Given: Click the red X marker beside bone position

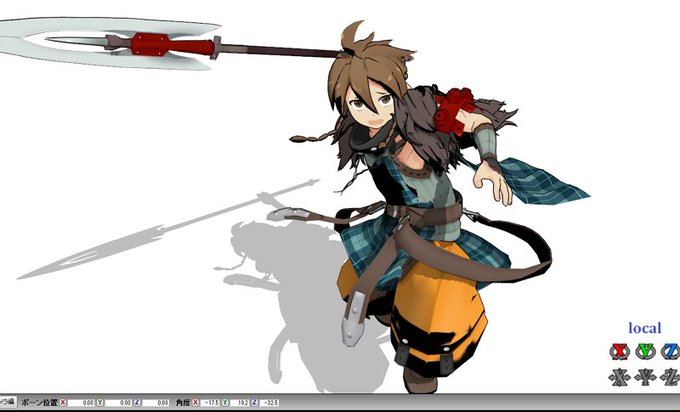Looking at the screenshot, I should click(x=63, y=402).
